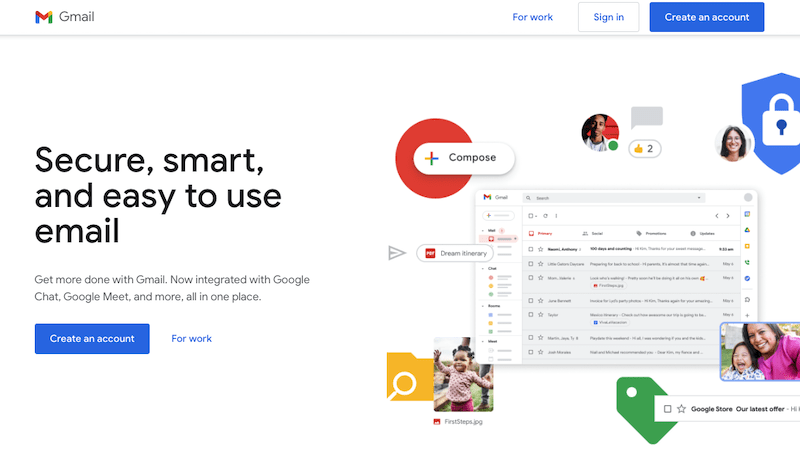Star the Google Store Our latest offer email
Viewport: 800px width, 474px height.
click(x=681, y=409)
